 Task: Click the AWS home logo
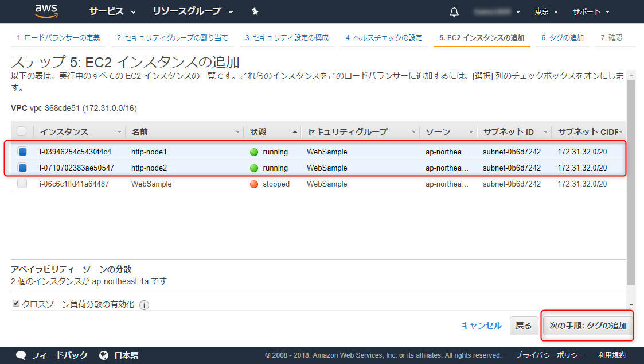coord(46,11)
